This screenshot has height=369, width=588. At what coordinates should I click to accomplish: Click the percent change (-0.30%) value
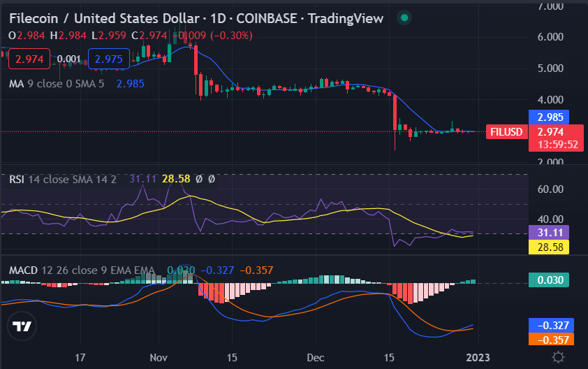[231, 36]
